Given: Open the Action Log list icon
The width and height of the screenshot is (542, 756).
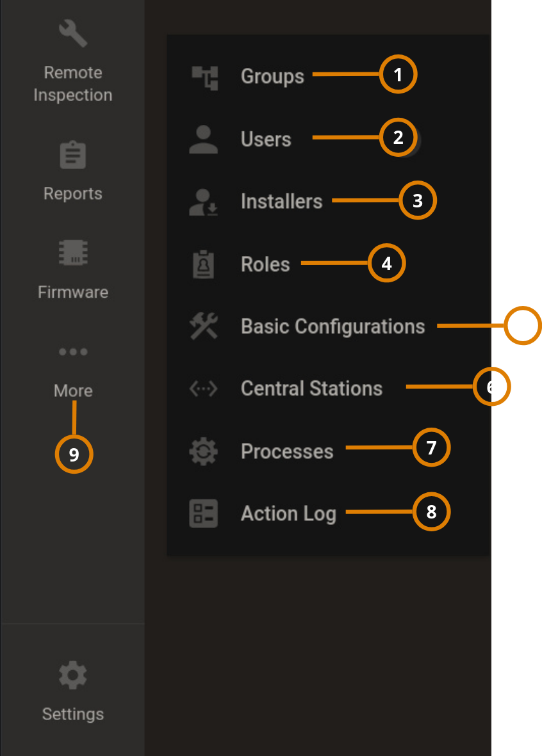Looking at the screenshot, I should click(x=202, y=513).
